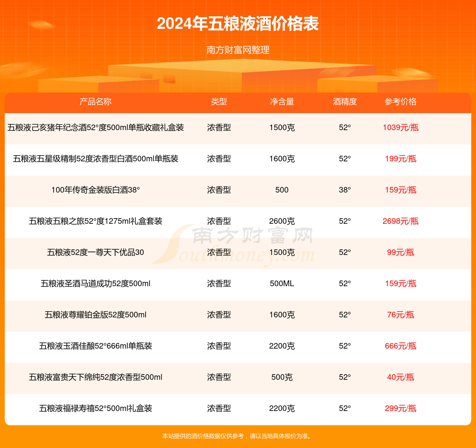This screenshot has width=476, height=448.
Task: Click the price 666元/瓶
Action: click(x=401, y=346)
